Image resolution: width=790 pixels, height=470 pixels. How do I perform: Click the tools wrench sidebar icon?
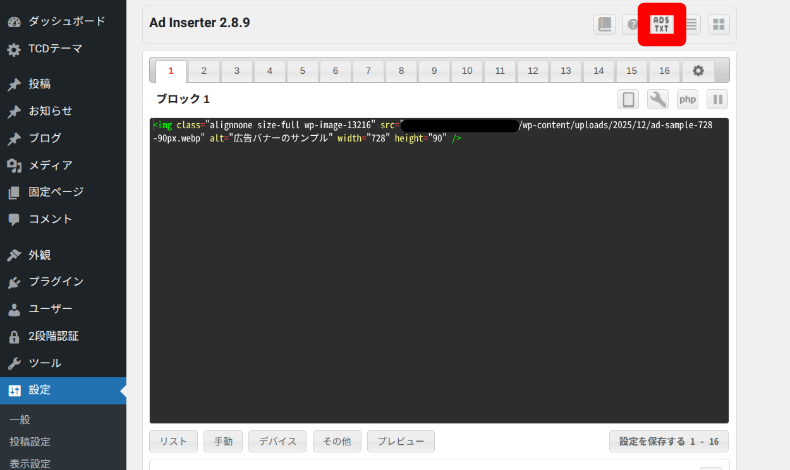click(x=14, y=364)
